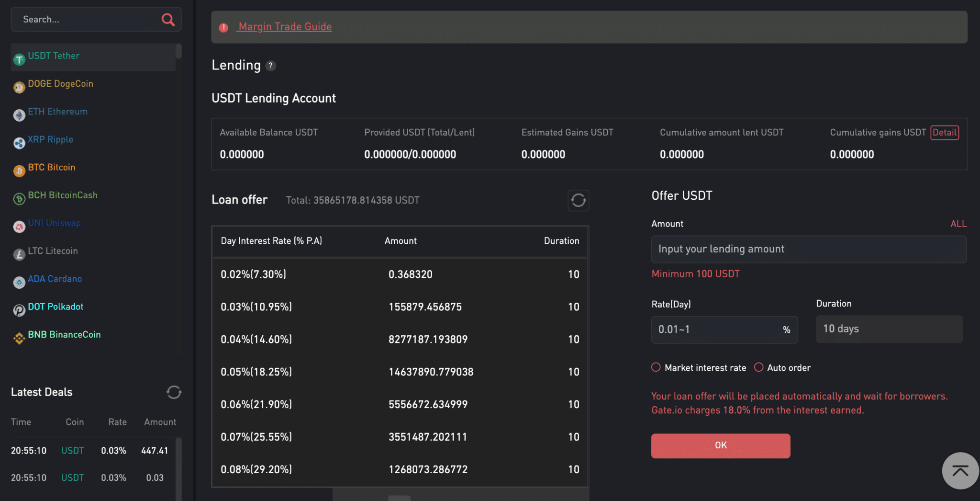Click the 0.04%(14.60%) loan offer row
980x501 pixels.
tap(400, 340)
